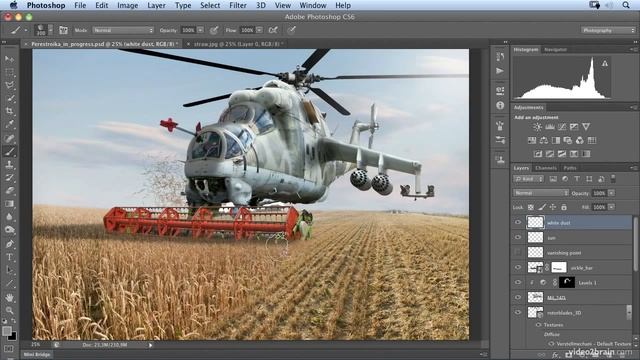
Task: Select the Move tool
Action: pyautogui.click(x=9, y=59)
